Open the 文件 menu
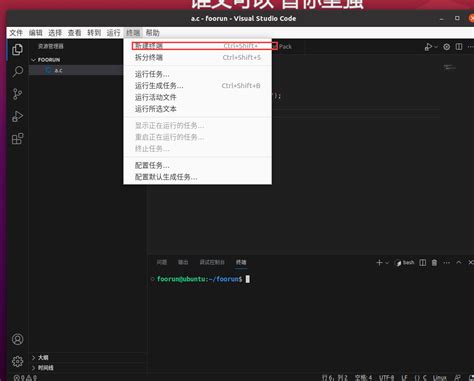 16,33
